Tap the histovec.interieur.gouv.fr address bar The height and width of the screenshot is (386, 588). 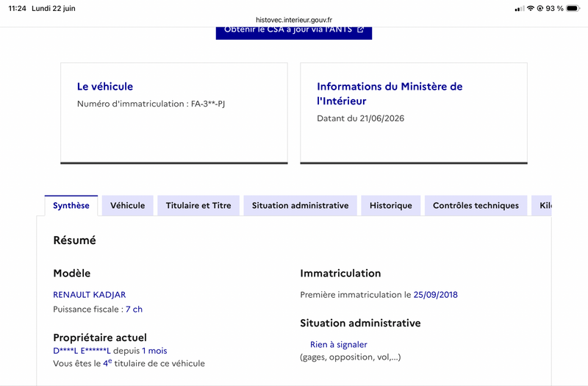(x=293, y=20)
